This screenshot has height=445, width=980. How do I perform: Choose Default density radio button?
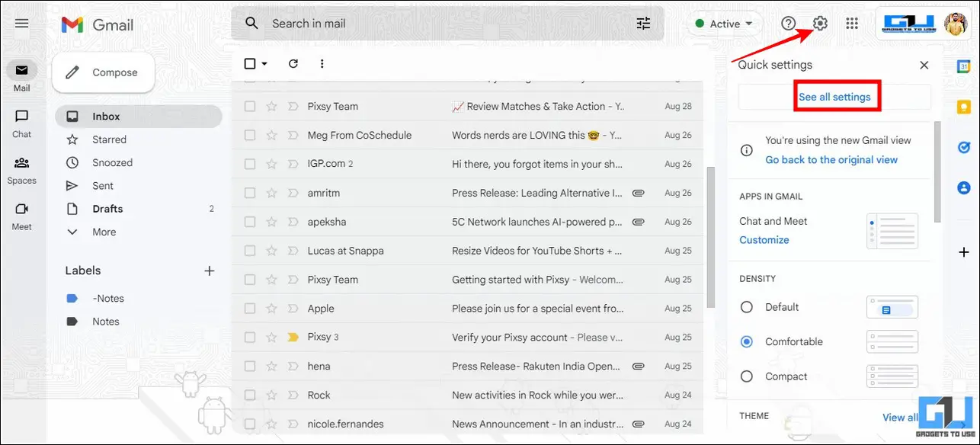click(747, 307)
